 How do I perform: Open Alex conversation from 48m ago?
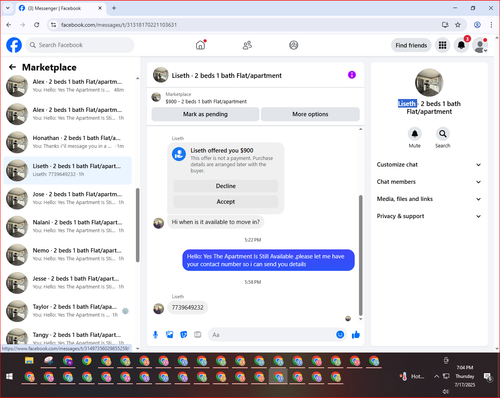[x=68, y=86]
